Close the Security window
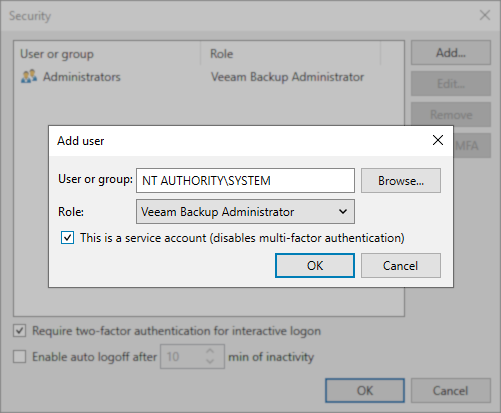Screen dimensions: 501x413 coord(485,15)
